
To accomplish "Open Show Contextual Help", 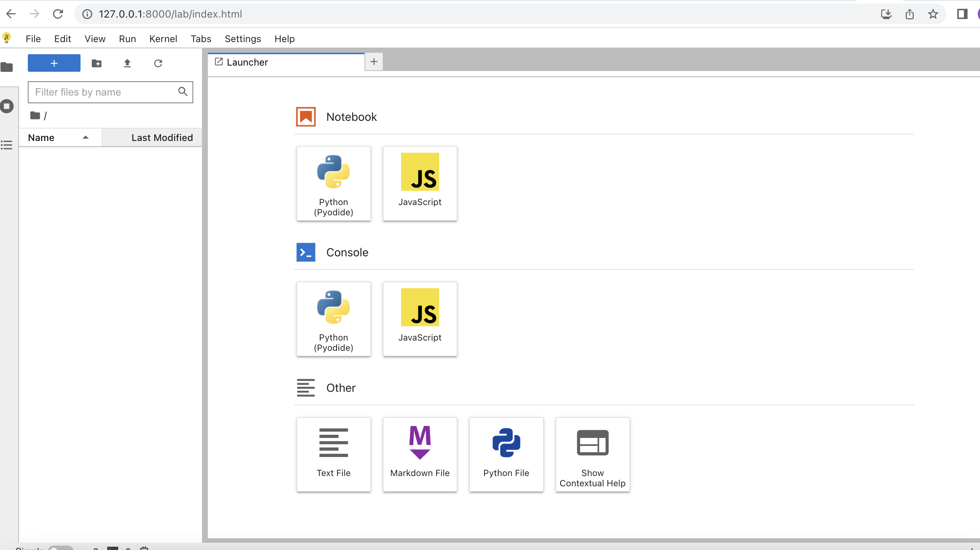I will click(x=592, y=454).
